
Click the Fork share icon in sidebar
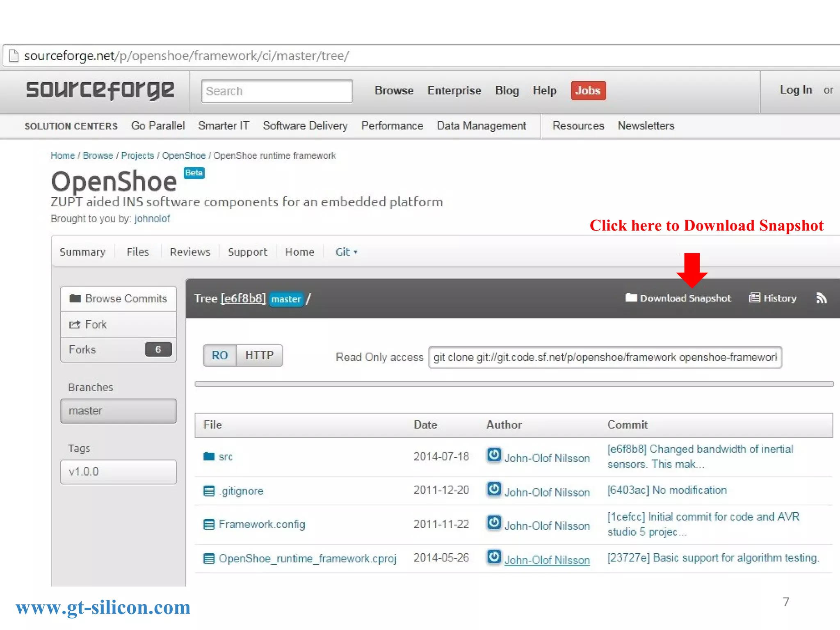[75, 324]
